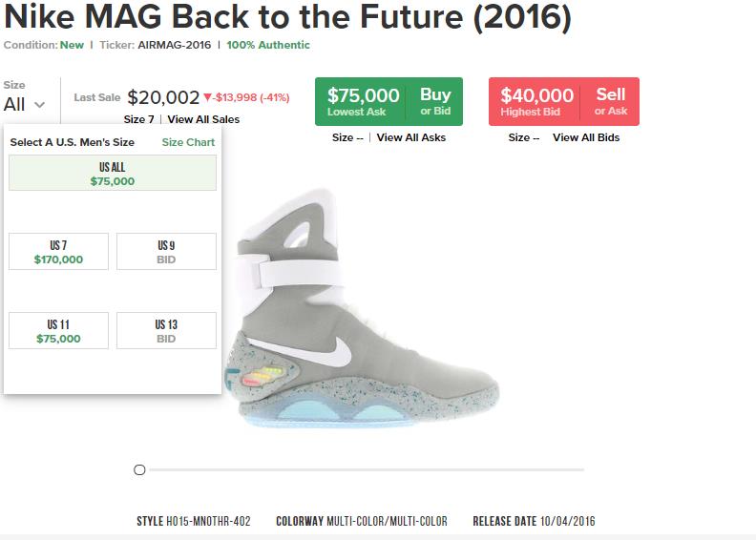756x540 pixels.
Task: Click the red Sell or Ask button
Action: [x=611, y=101]
